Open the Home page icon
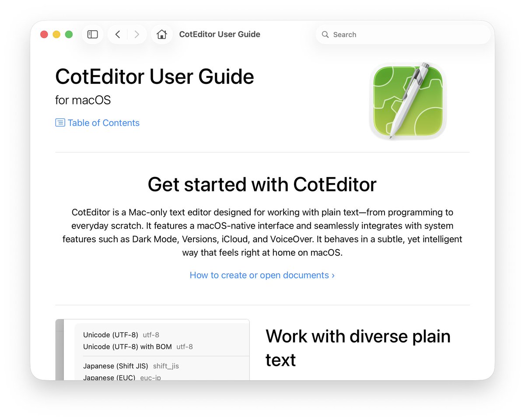Screen dimensions: 525x420 click(161, 35)
